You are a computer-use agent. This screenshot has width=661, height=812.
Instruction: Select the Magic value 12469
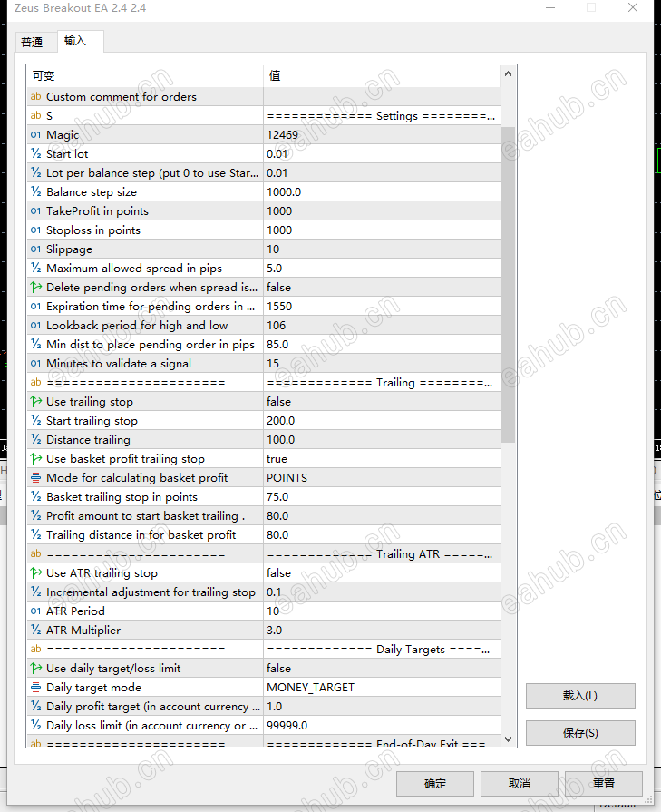click(x=282, y=134)
